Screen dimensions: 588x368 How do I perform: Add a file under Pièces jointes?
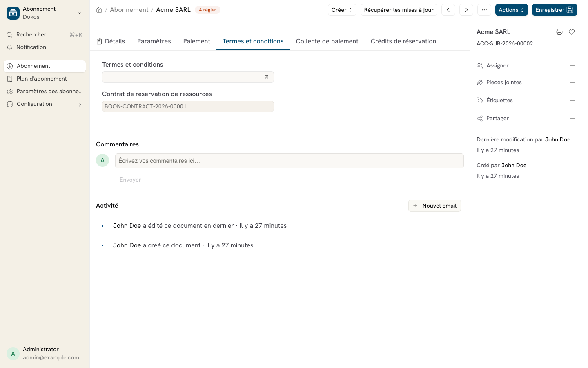tap(572, 83)
